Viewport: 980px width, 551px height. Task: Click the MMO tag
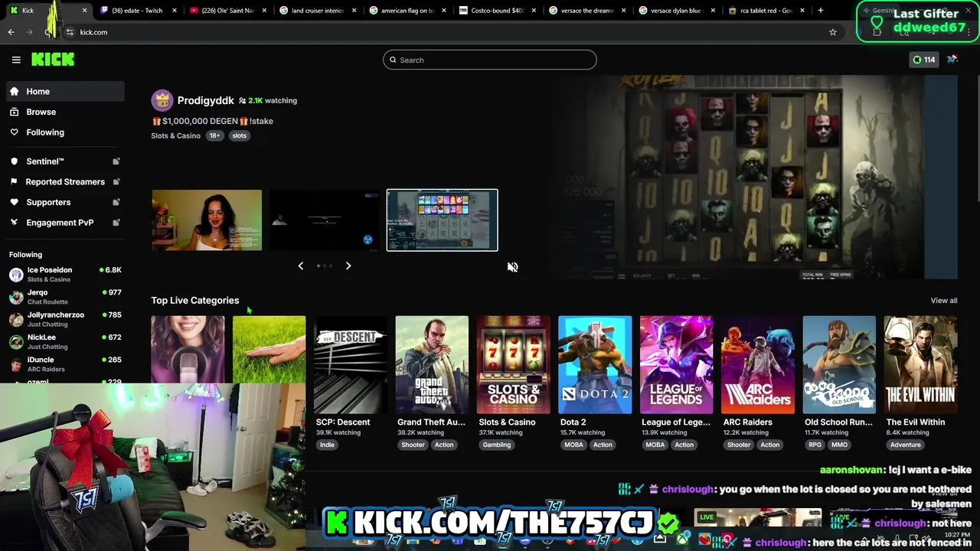(839, 445)
